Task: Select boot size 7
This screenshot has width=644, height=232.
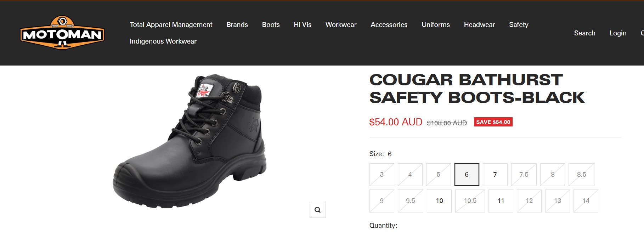Action: pyautogui.click(x=495, y=175)
